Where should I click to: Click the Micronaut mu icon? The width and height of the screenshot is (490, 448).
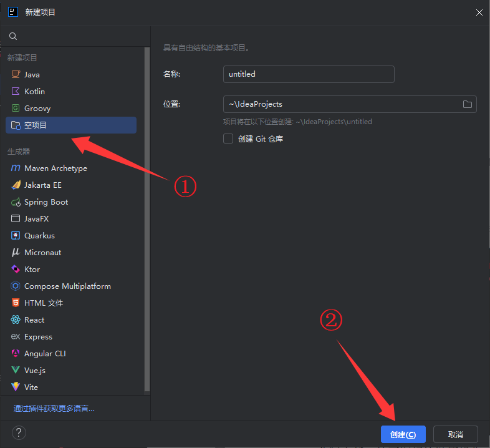tap(16, 253)
